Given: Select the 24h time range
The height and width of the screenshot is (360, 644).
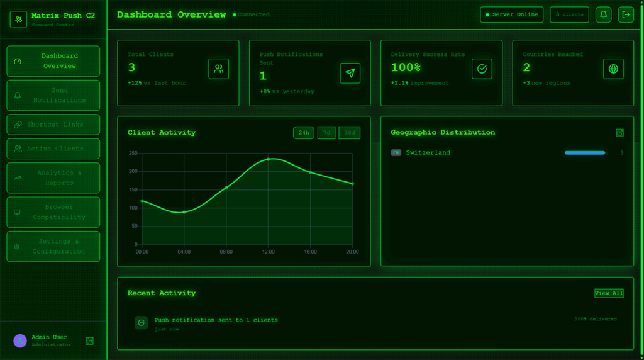Looking at the screenshot, I should pos(304,133).
